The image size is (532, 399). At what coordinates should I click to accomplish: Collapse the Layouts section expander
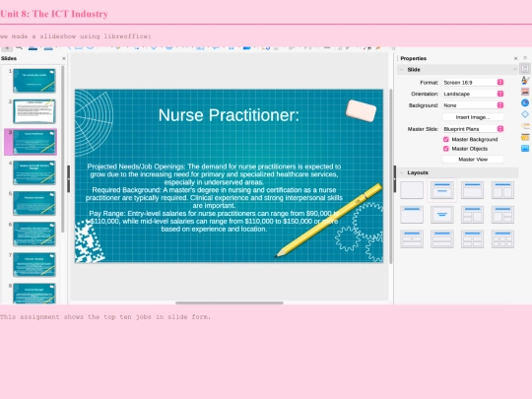(x=402, y=172)
